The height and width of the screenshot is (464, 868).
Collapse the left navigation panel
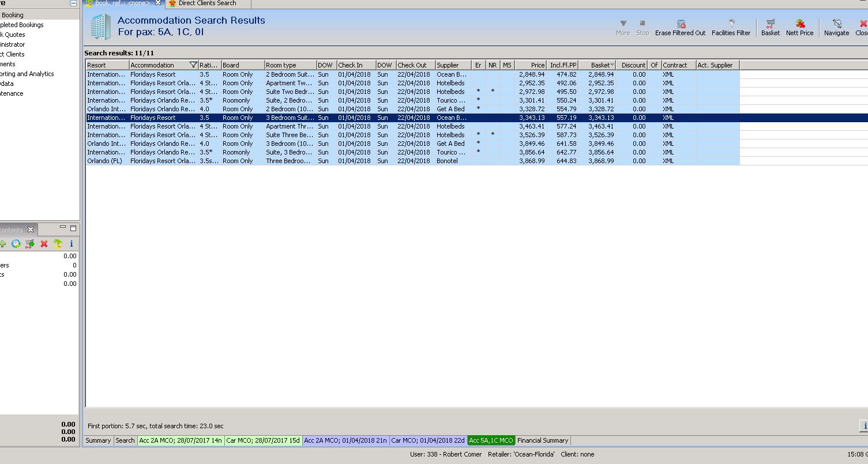[73, 3]
